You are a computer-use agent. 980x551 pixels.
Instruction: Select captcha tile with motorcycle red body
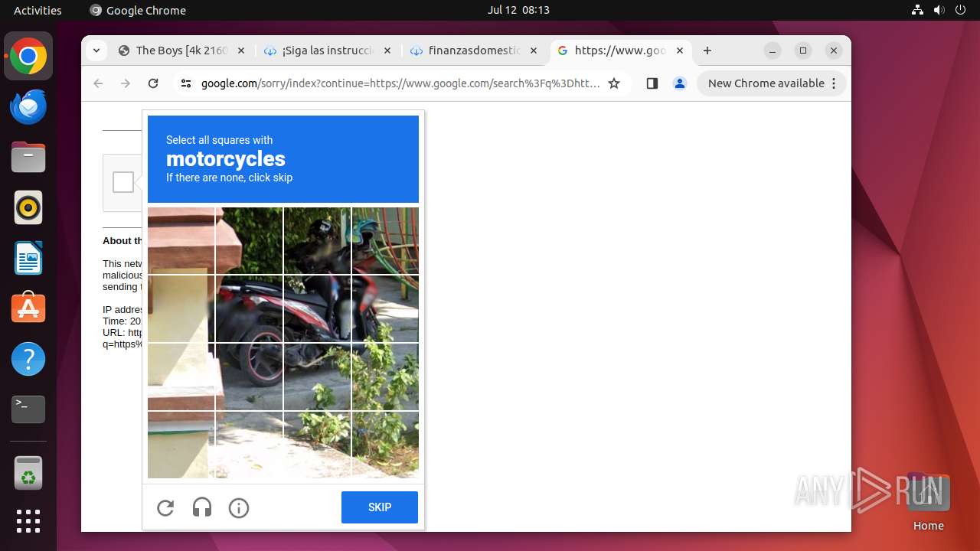317,308
